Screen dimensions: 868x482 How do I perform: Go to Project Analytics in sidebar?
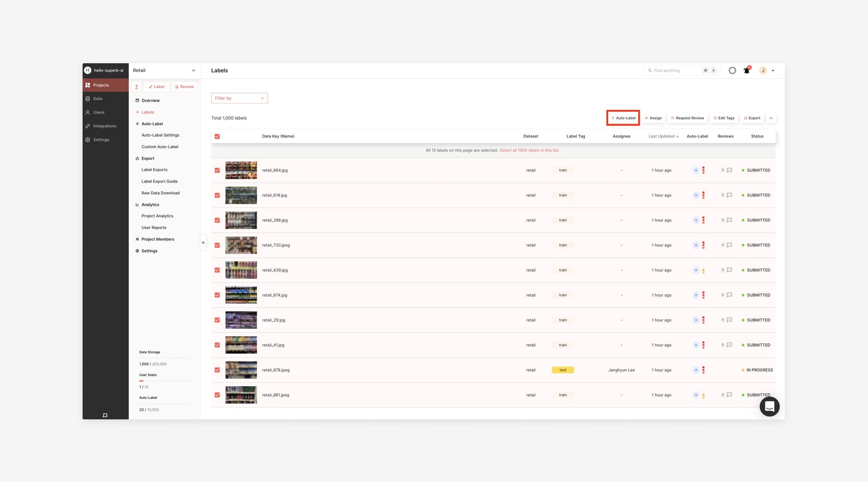pos(157,216)
